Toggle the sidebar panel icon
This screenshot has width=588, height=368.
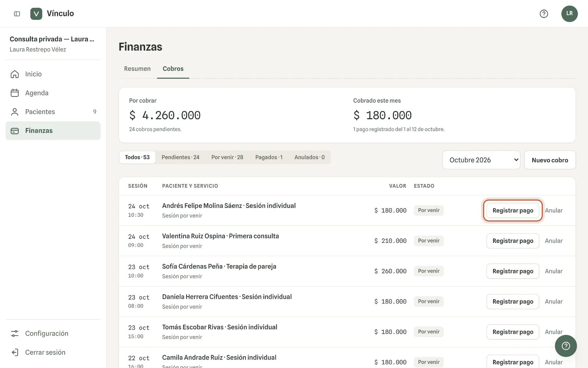17,14
